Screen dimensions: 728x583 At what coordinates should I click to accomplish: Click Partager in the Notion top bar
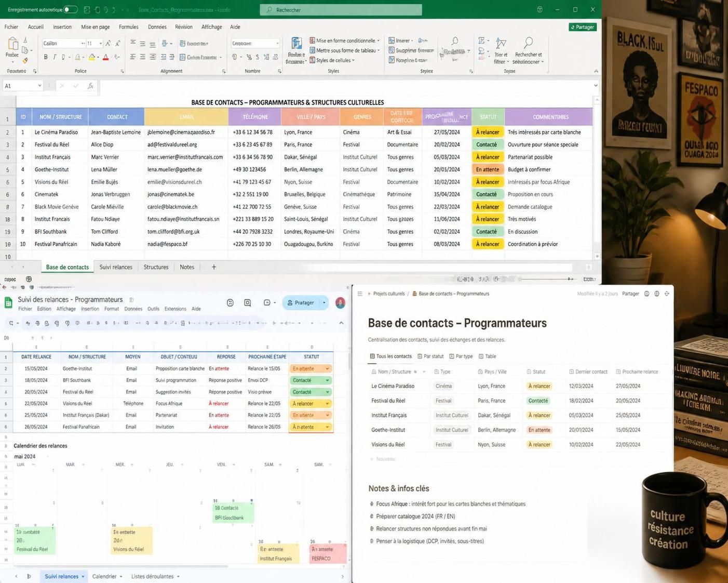point(630,294)
